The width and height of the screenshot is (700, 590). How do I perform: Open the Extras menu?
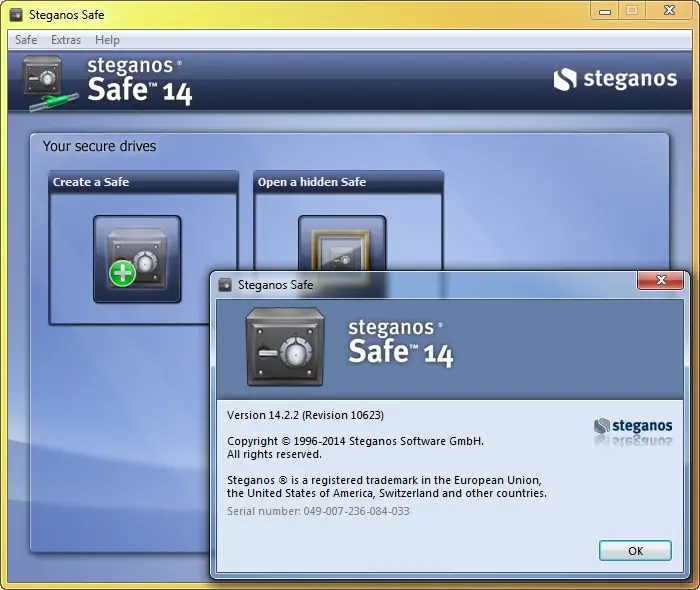point(66,40)
